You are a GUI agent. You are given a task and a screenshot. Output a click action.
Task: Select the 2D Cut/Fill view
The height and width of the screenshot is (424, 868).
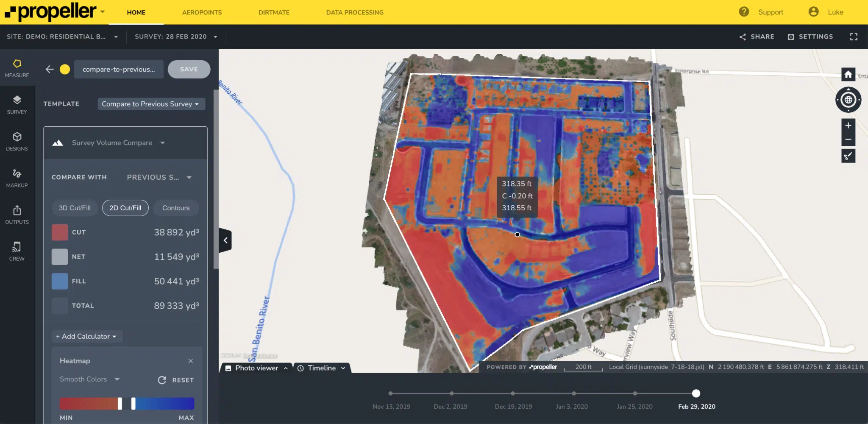[125, 208]
